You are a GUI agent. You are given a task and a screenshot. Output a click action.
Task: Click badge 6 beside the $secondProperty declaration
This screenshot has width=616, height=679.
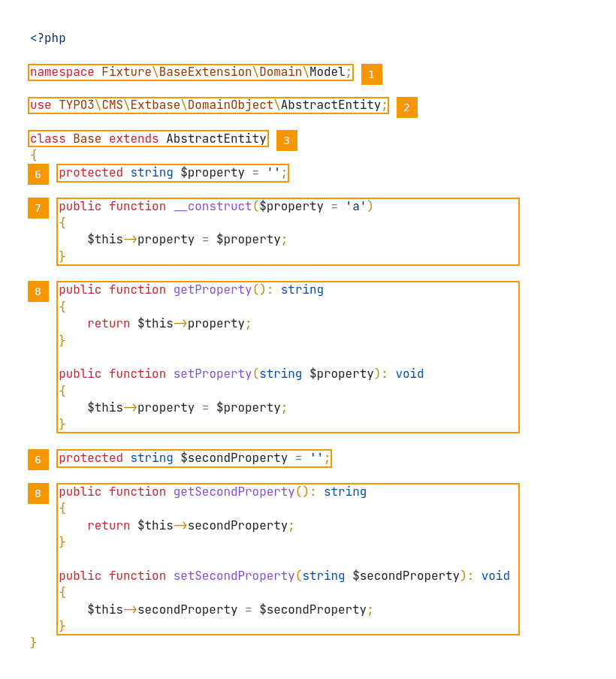(38, 460)
